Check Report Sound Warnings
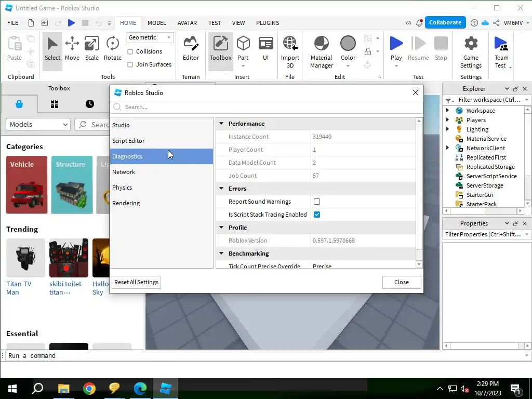This screenshot has width=532, height=399. click(317, 202)
